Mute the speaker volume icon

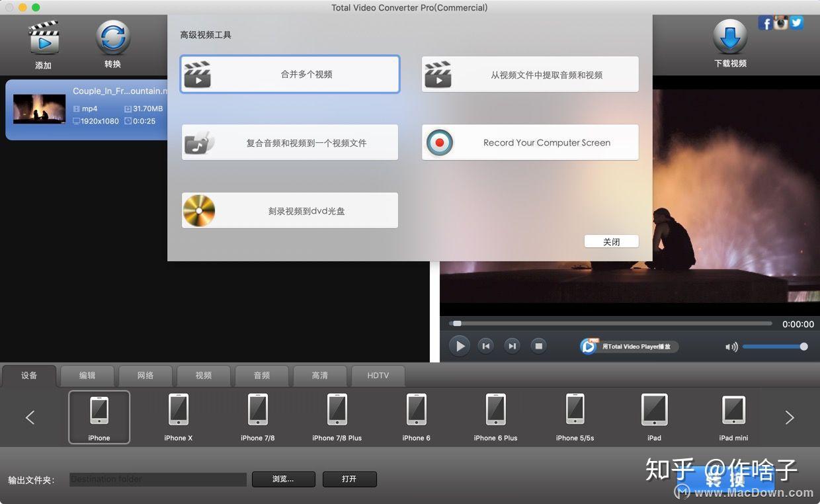click(x=731, y=347)
